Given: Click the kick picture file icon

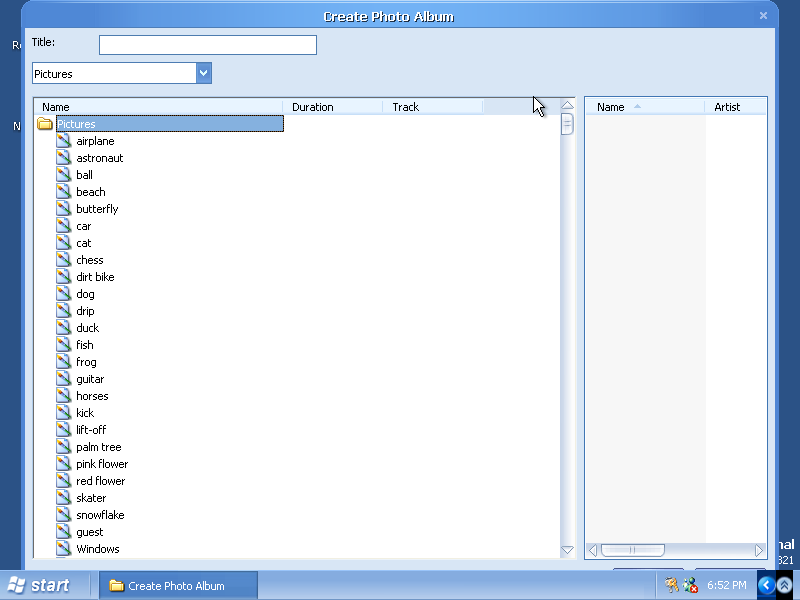Looking at the screenshot, I should [x=64, y=413].
